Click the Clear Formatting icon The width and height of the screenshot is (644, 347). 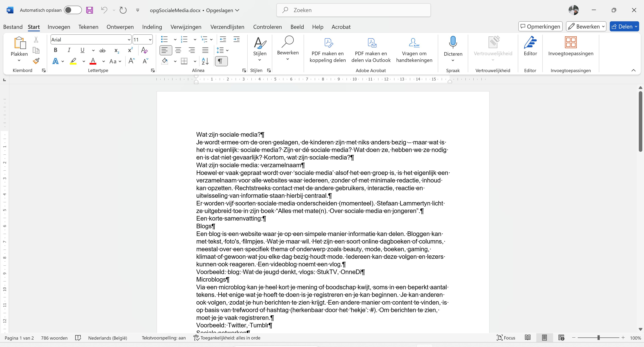pos(144,50)
